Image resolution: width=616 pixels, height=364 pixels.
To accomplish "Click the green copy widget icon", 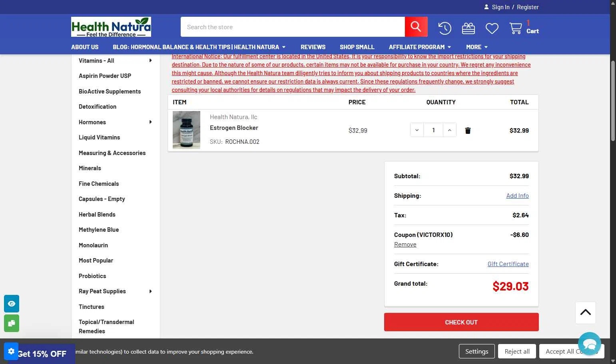I will [x=12, y=323].
